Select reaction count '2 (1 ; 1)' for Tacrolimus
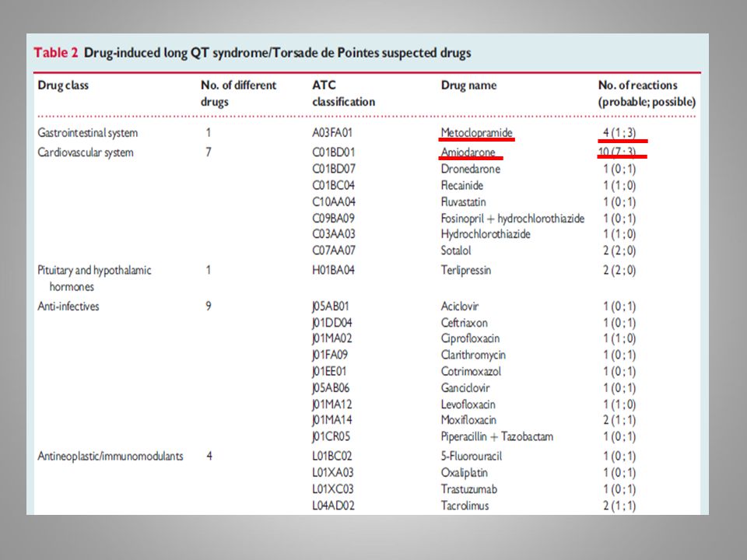The height and width of the screenshot is (560, 747). click(x=619, y=506)
